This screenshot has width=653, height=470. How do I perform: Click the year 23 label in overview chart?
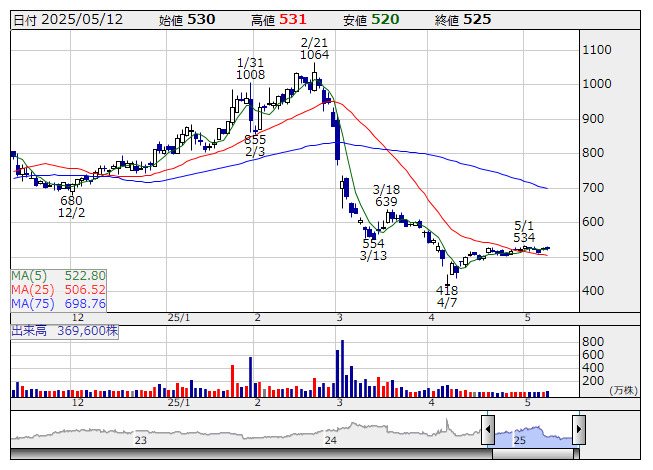[141, 440]
